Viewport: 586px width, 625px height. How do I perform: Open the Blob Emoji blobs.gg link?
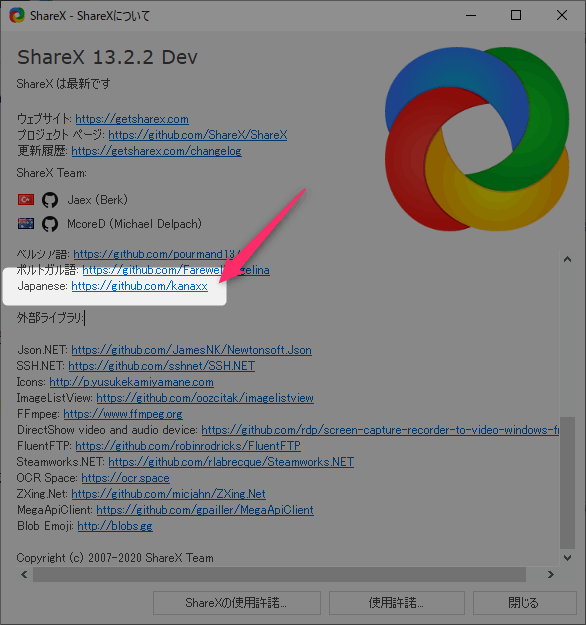pos(115,526)
